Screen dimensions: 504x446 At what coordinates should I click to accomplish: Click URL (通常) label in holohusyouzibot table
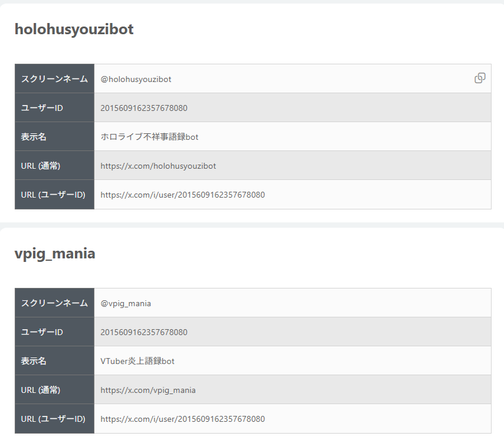pos(41,166)
